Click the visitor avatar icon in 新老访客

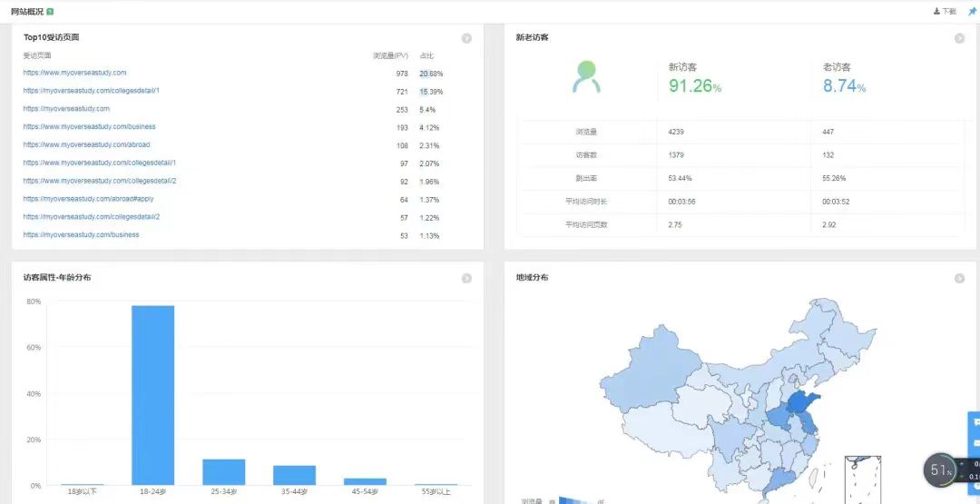[587, 77]
